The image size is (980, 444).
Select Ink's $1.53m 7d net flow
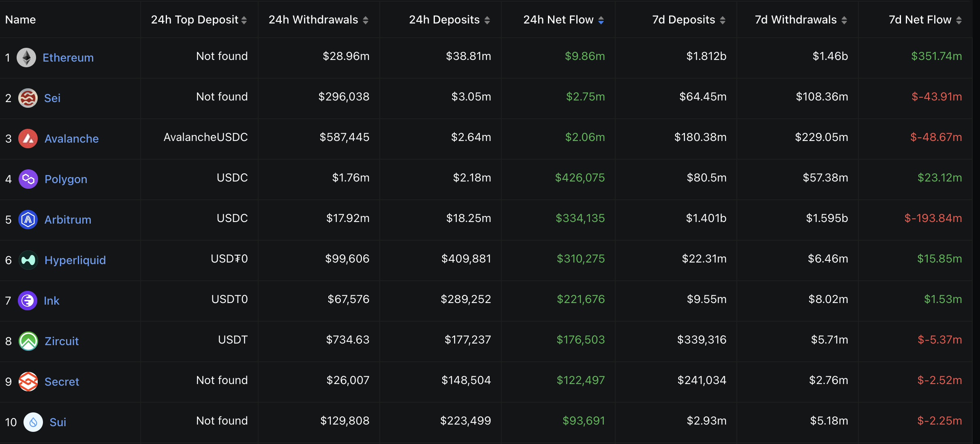point(943,299)
